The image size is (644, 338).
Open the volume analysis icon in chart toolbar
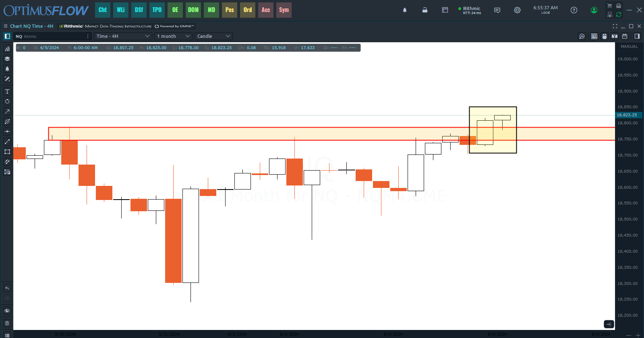coord(615,36)
